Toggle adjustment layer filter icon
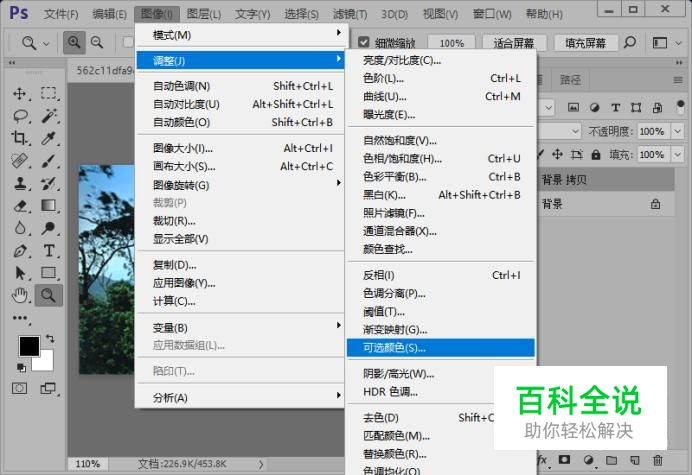Viewport: 692px width, 475px height. coord(594,107)
